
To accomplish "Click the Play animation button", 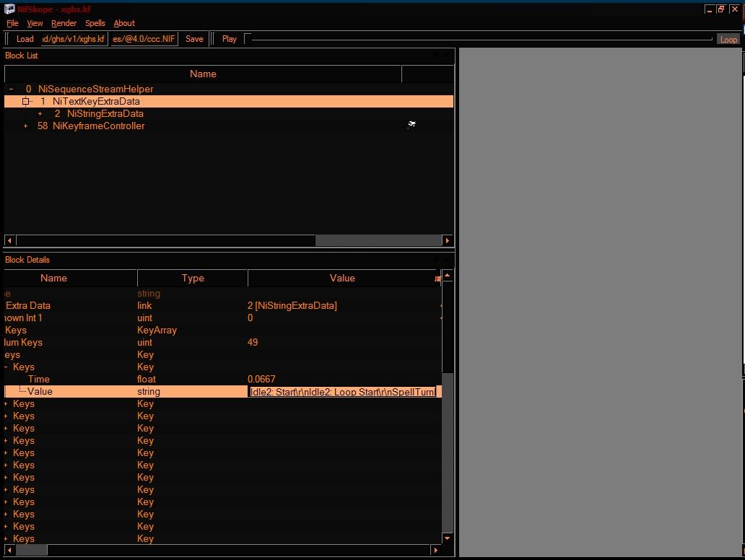I will coord(229,39).
